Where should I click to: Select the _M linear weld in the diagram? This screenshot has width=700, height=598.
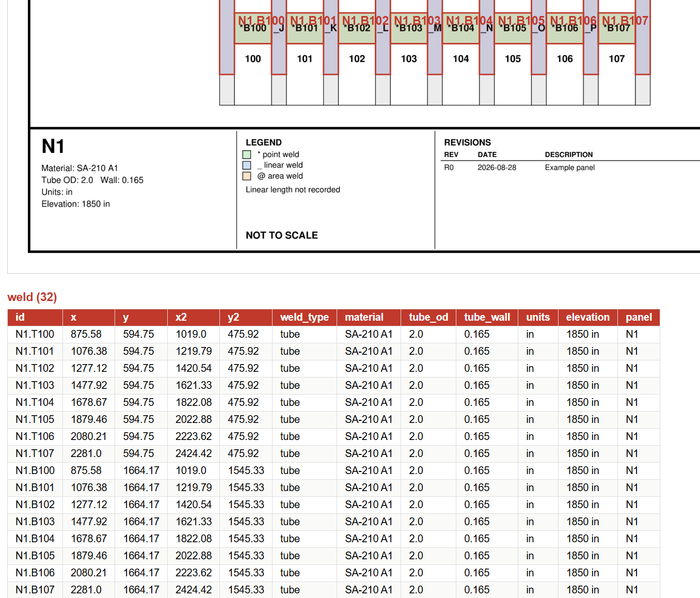435,37
